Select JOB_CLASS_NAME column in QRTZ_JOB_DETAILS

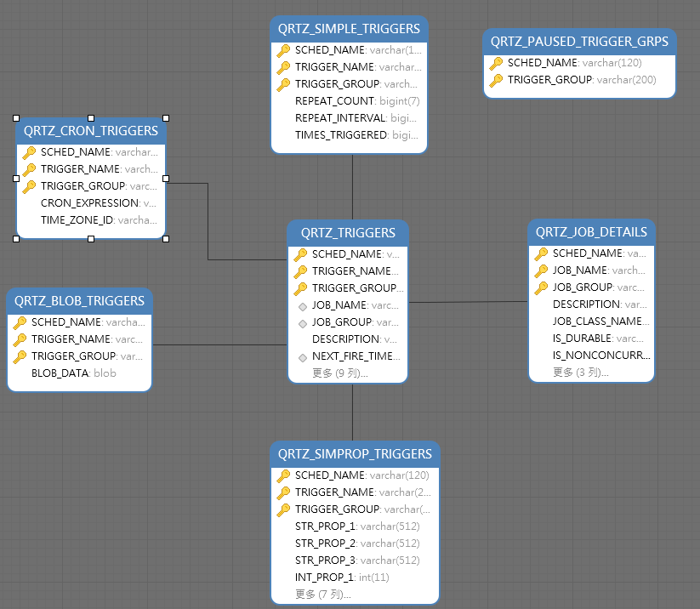coord(600,322)
